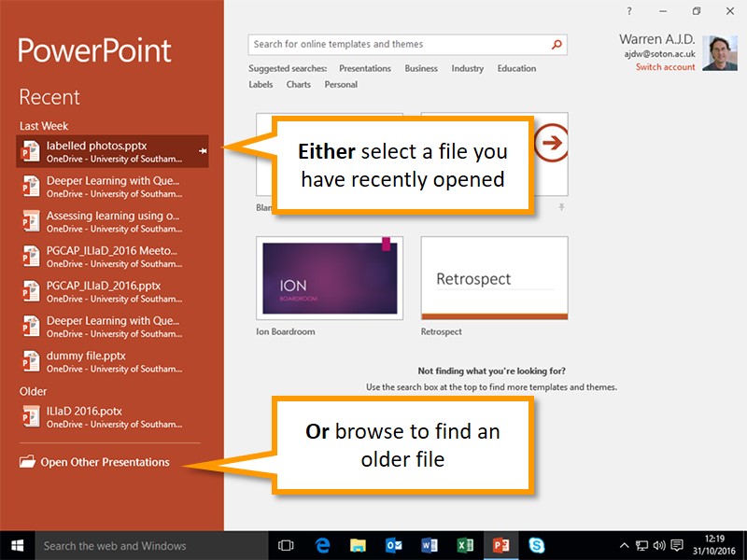
Task: Select Charts suggested search
Action: coord(298,85)
